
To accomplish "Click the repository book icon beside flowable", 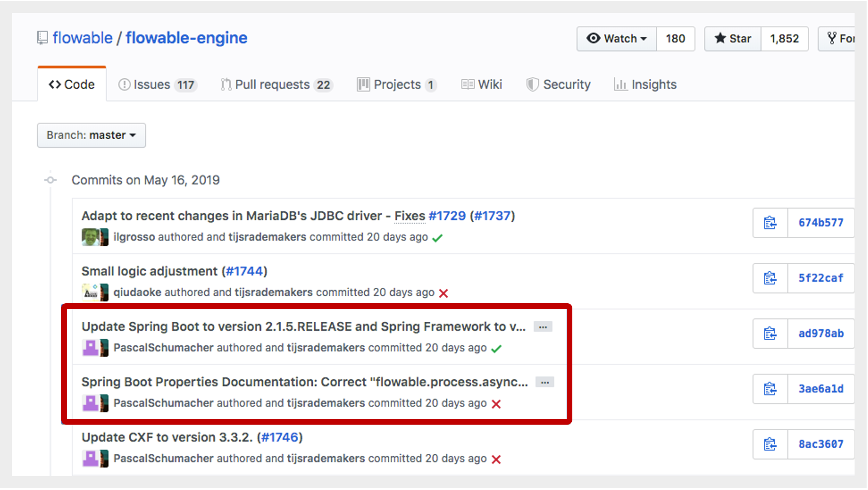I will tap(42, 38).
